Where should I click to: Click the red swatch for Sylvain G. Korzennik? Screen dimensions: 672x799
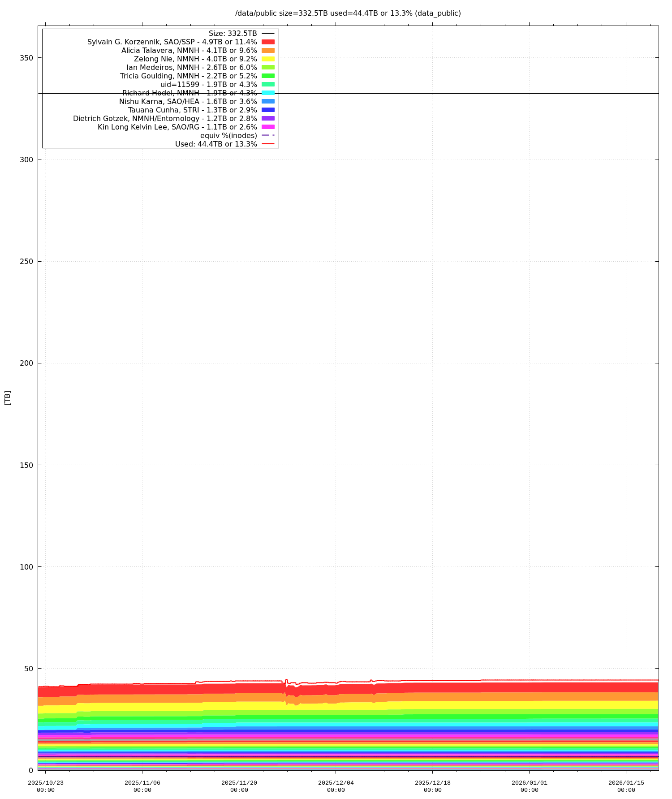pos(268,42)
